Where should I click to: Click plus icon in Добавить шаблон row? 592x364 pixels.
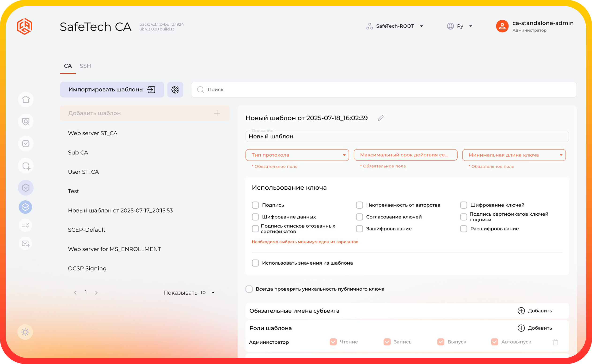pyautogui.click(x=217, y=113)
